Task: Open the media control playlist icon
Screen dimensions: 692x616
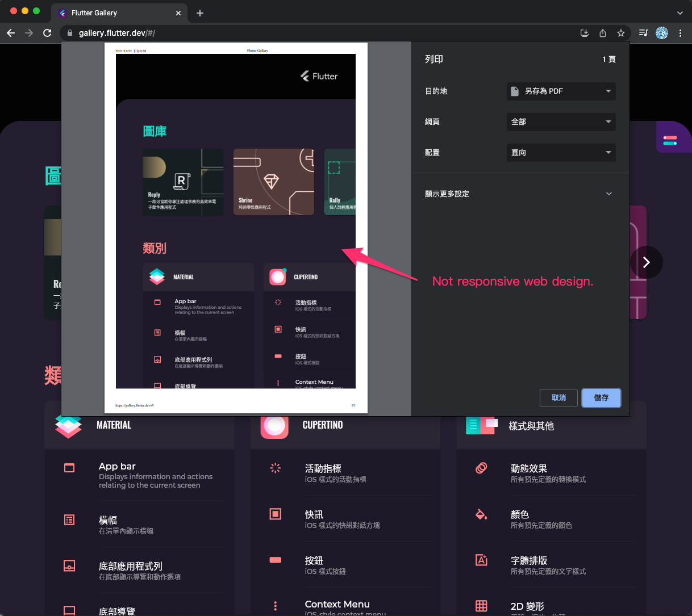Action: click(643, 33)
